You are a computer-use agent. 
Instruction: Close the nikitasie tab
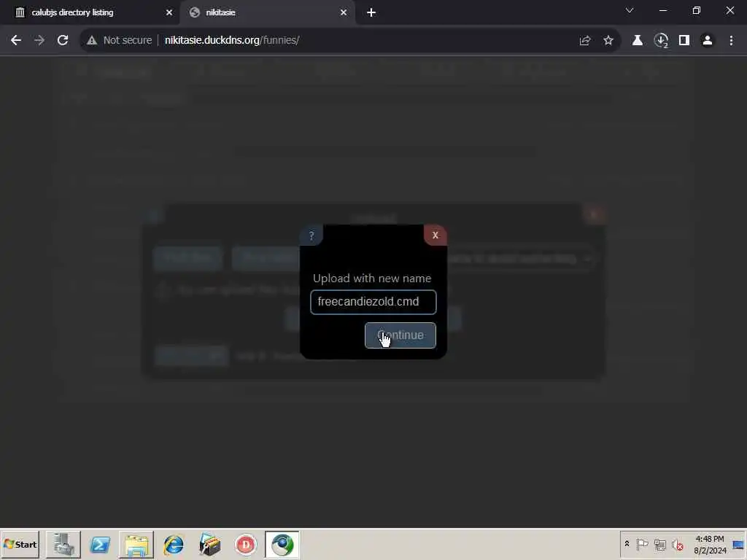pos(344,12)
